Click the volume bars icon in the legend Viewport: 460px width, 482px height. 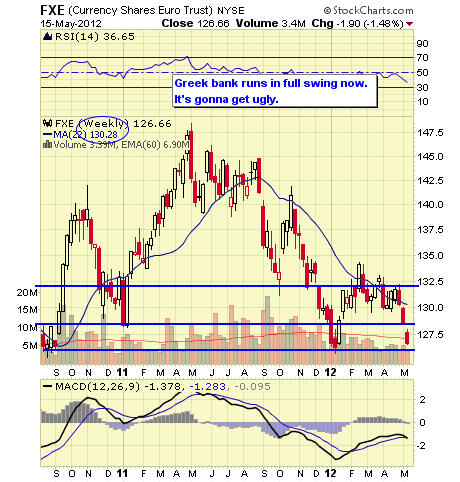48,145
